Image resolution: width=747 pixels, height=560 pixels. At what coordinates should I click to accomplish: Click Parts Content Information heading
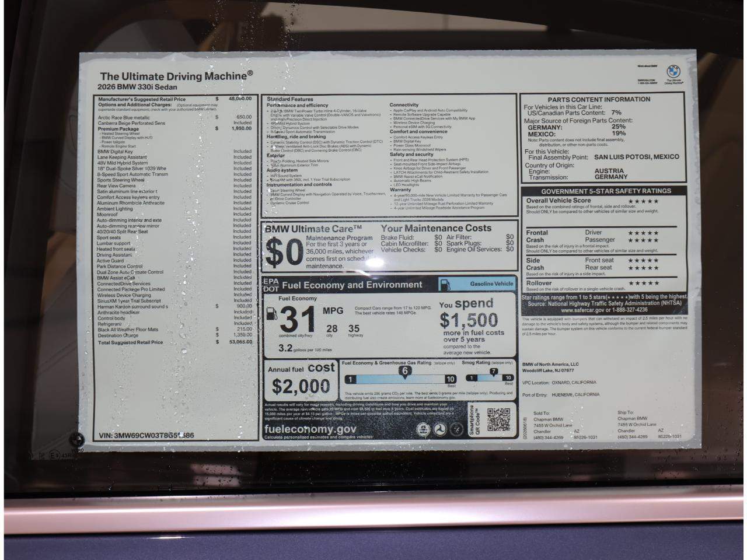point(599,100)
